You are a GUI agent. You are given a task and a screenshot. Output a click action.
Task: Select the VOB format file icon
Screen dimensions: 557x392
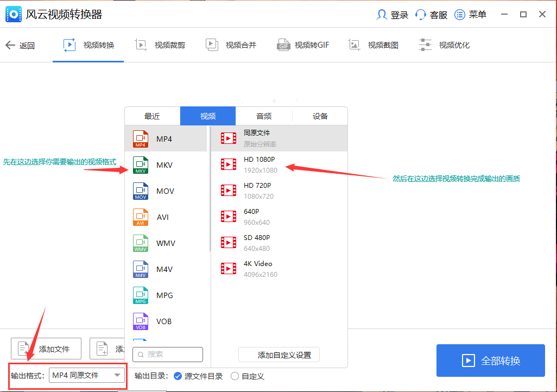click(x=141, y=321)
